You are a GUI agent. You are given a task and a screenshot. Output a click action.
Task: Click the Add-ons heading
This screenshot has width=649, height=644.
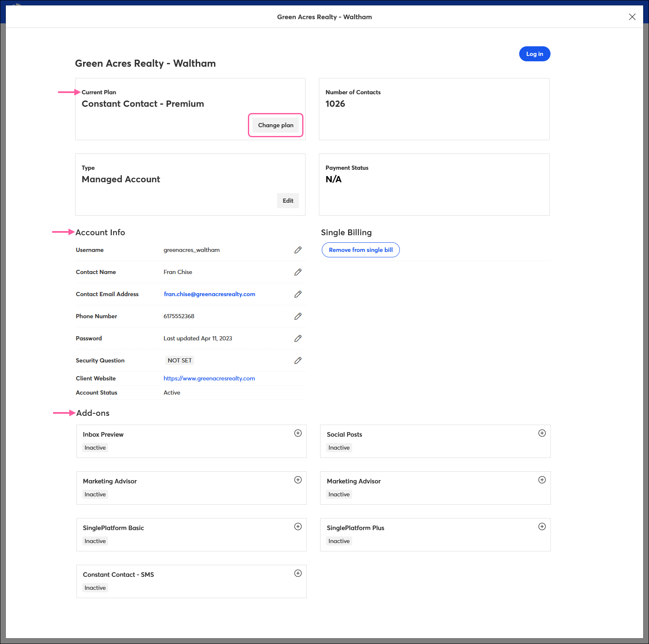93,413
